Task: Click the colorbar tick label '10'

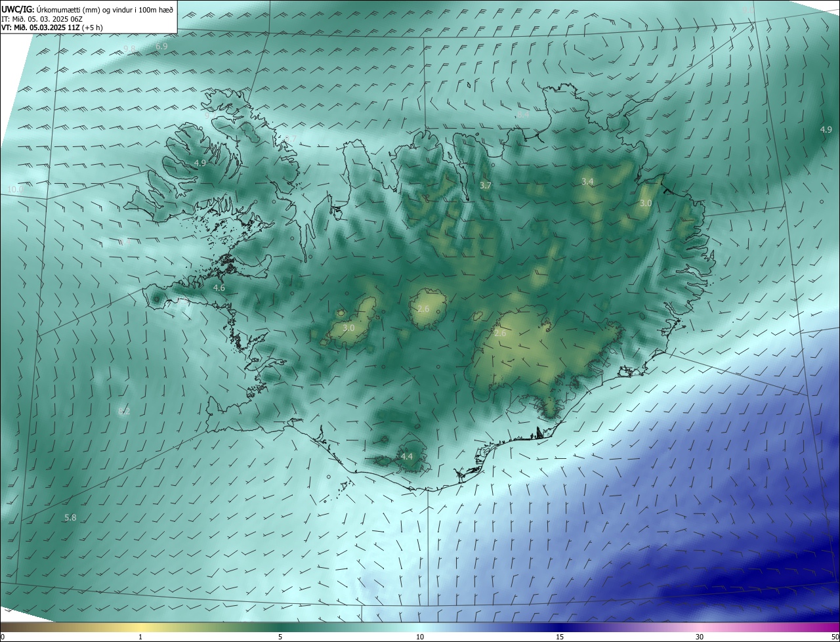Action: point(420,637)
